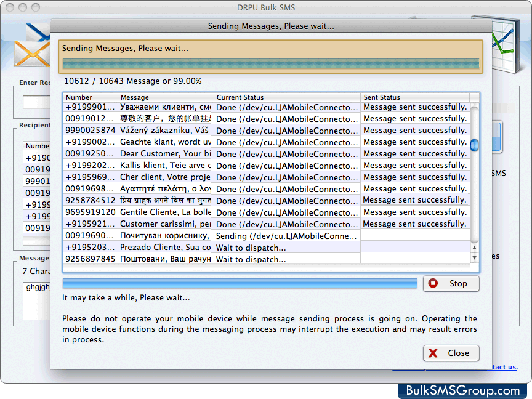Click the Chinese message cell

166,118
